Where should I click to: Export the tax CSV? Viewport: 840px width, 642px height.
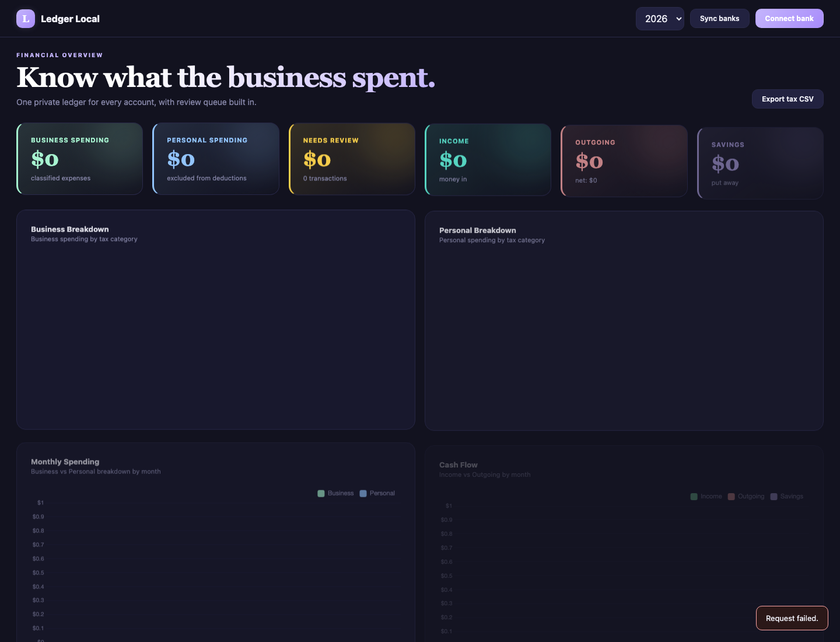[787, 99]
